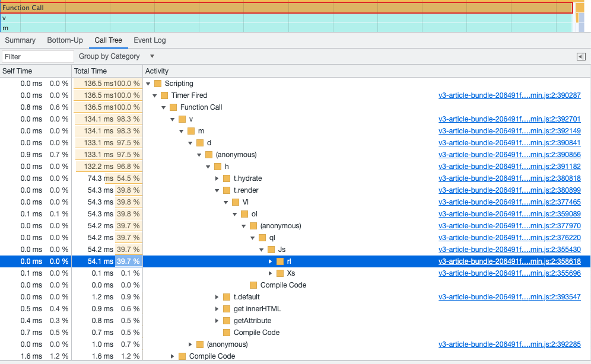The width and height of the screenshot is (591, 364).
Task: Click the get innerHTML row icon
Action: point(227,309)
